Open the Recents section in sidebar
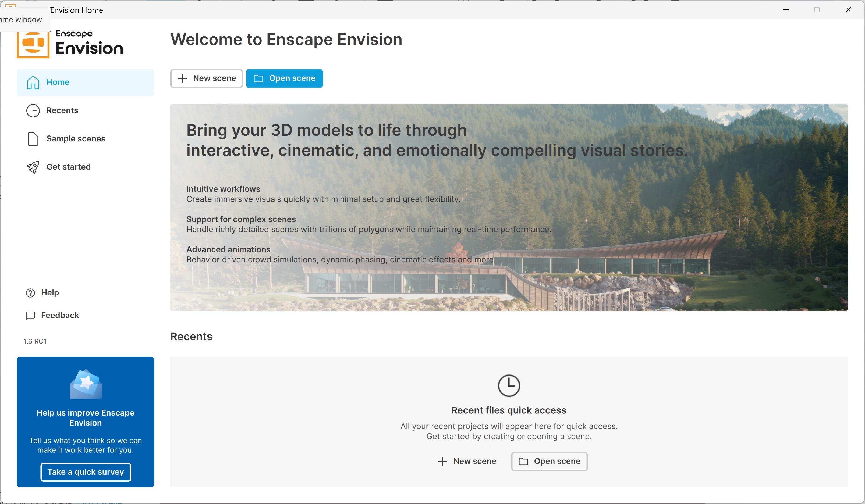 click(85, 110)
